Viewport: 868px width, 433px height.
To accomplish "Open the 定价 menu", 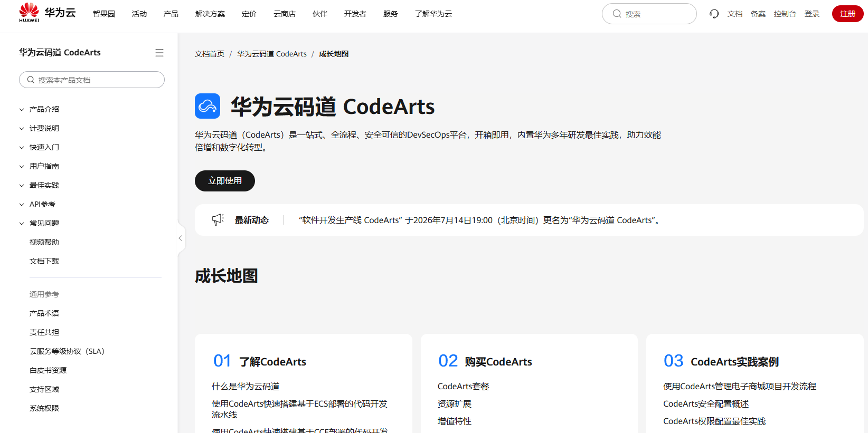I will (249, 14).
